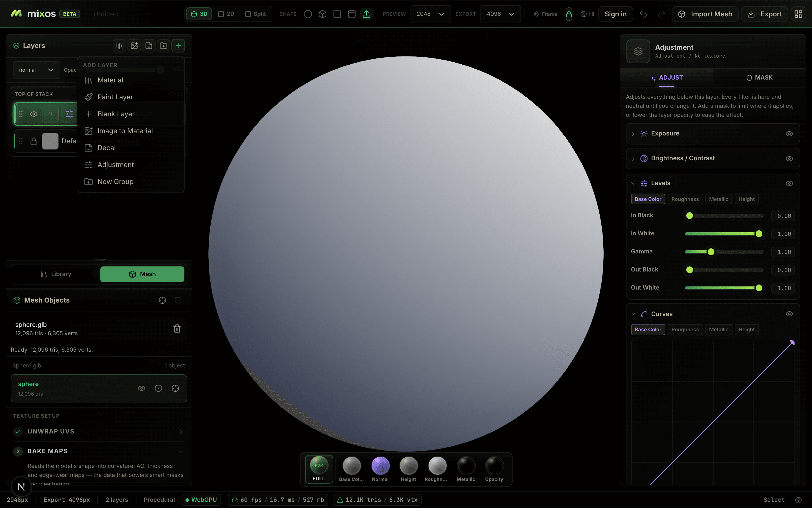This screenshot has height=508, width=812.
Task: Click the help icon in status bar
Action: [798, 500]
